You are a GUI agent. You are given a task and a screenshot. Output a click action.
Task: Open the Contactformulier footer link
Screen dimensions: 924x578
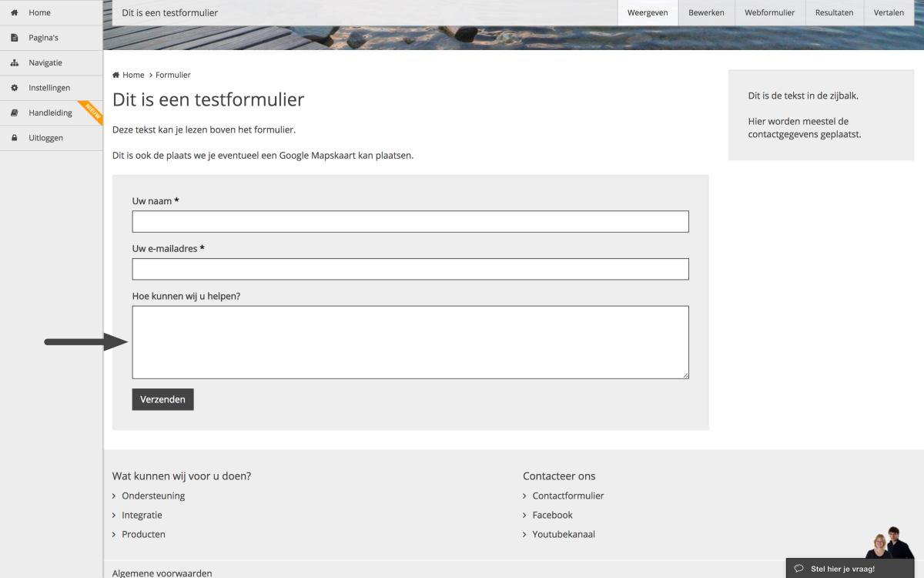pos(568,496)
